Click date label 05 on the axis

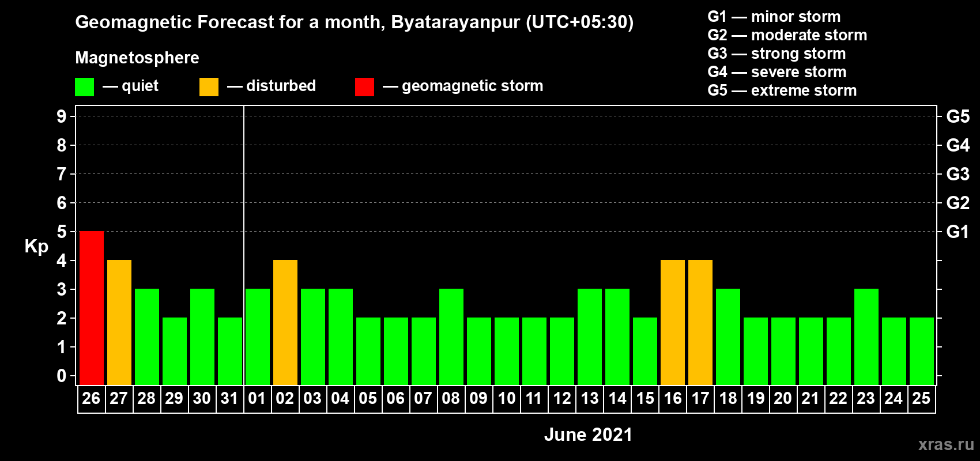368,398
